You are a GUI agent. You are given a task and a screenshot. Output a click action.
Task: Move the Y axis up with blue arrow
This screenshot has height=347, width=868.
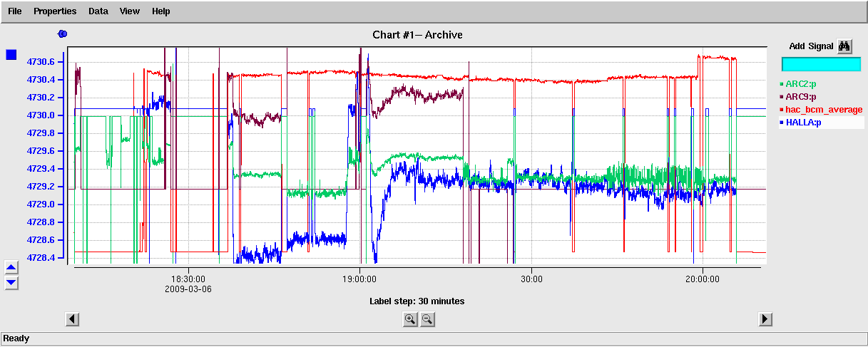[11, 268]
